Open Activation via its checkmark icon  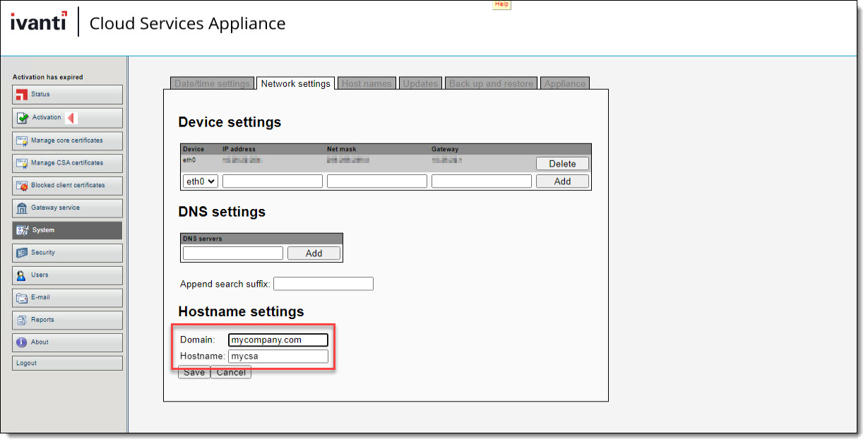click(22, 118)
